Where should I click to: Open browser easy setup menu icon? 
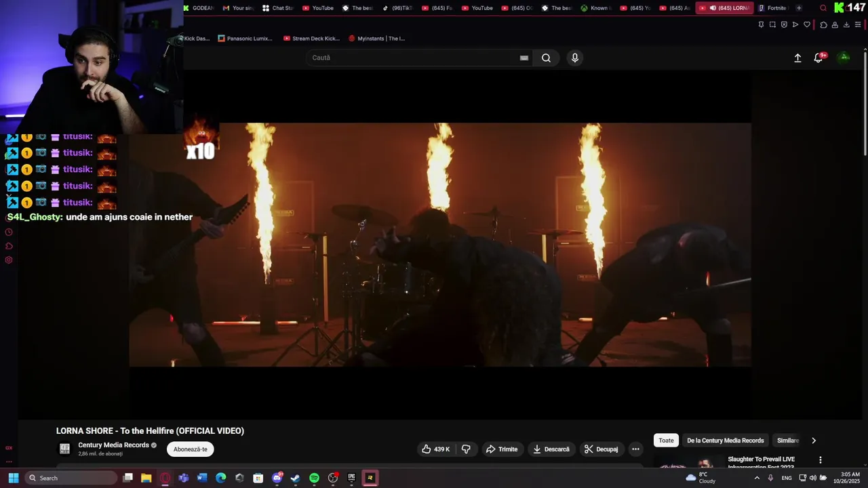pos(858,24)
